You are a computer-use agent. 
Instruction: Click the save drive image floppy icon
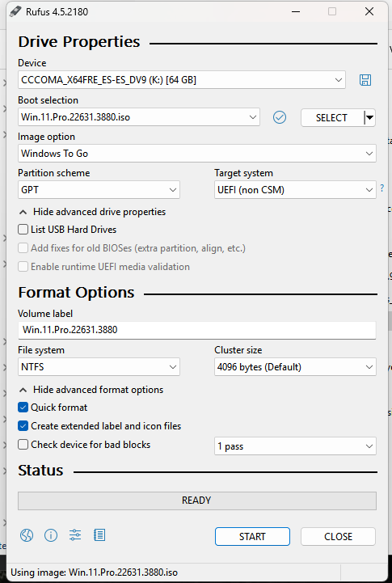(365, 80)
